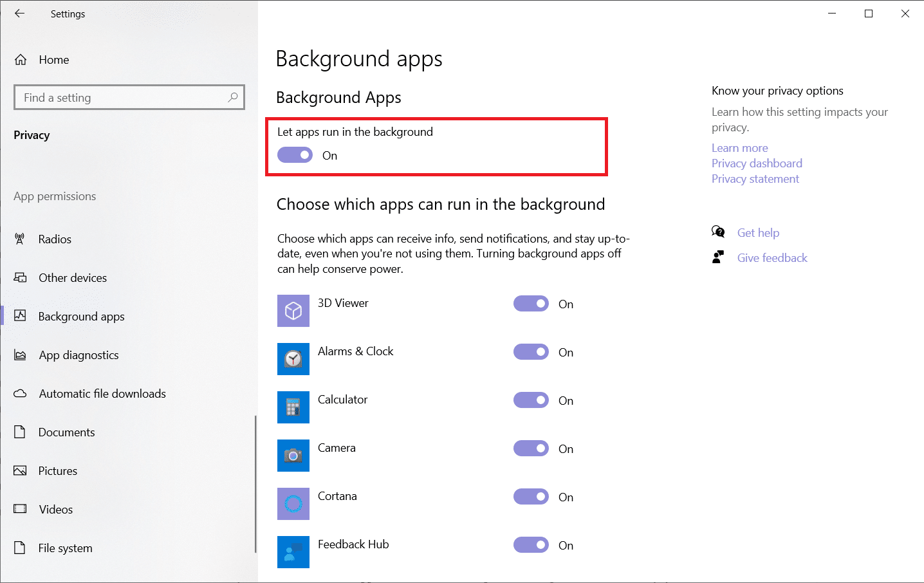
Task: Click the Feedback Hub app icon
Action: 293,551
